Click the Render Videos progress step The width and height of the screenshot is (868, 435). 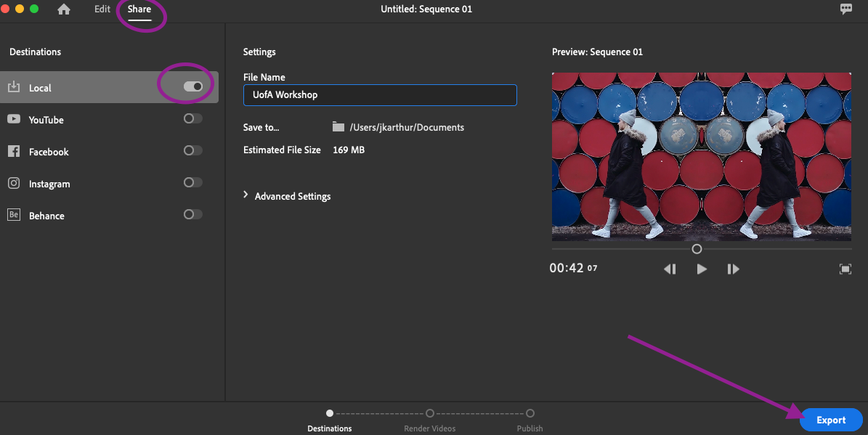pos(430,413)
